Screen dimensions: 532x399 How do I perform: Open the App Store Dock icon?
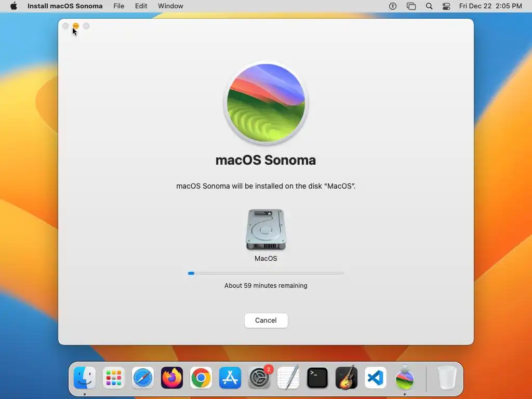click(230, 378)
